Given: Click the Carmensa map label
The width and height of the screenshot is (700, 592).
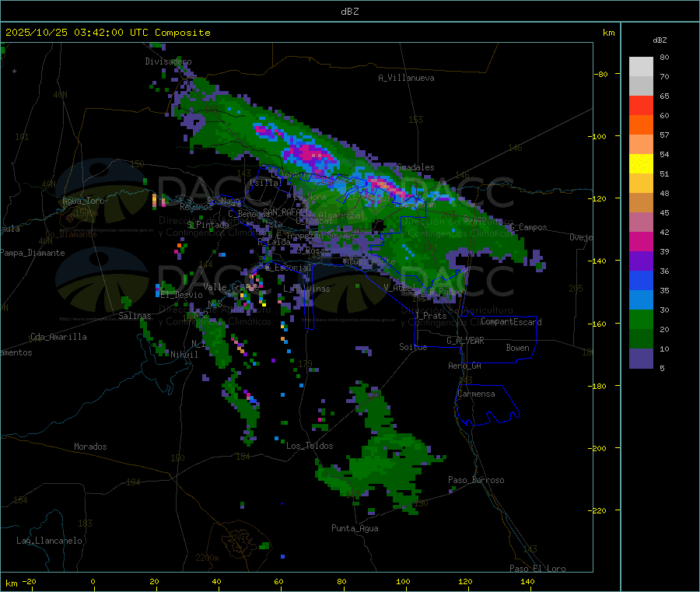Looking at the screenshot, I should click(476, 394).
